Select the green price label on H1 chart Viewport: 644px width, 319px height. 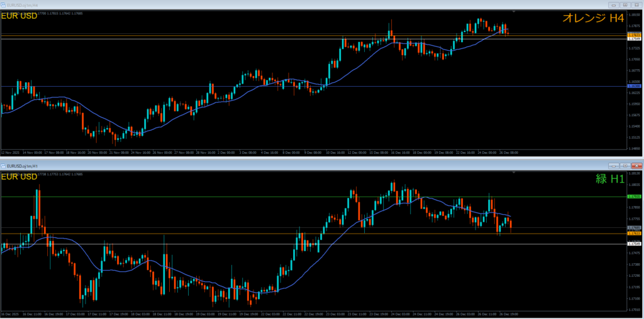coord(634,197)
